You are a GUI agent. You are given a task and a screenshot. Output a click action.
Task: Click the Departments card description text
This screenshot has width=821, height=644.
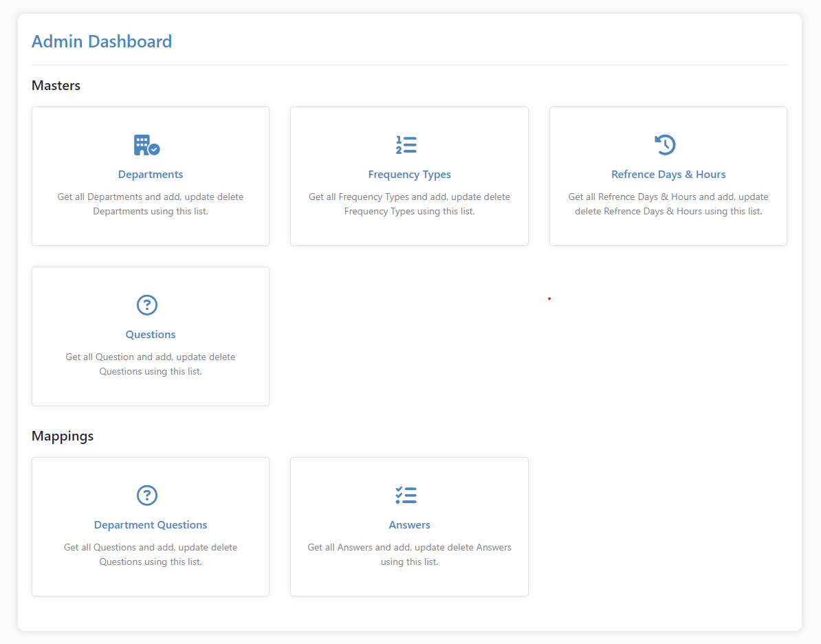[151, 204]
